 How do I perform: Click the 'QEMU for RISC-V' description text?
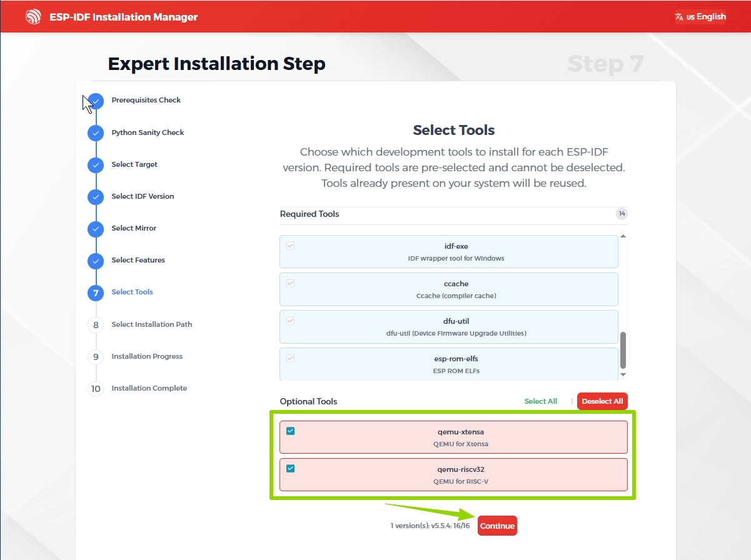[461, 482]
